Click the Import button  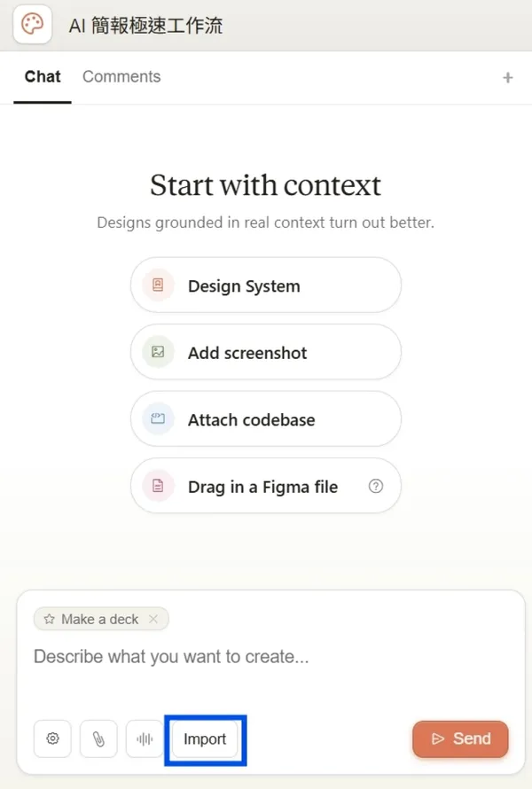pos(205,738)
